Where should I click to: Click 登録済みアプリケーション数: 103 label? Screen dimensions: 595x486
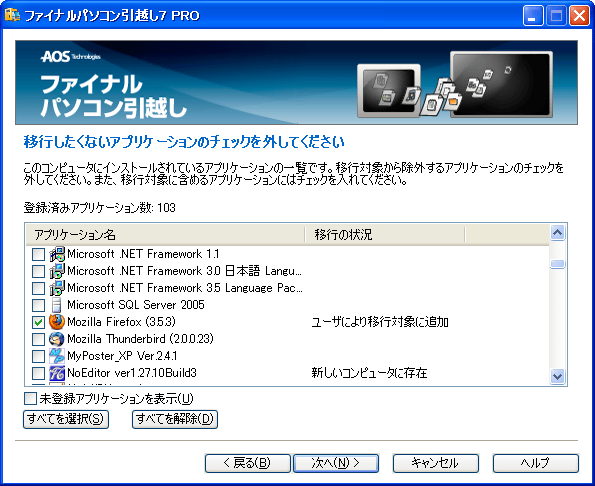[99, 208]
